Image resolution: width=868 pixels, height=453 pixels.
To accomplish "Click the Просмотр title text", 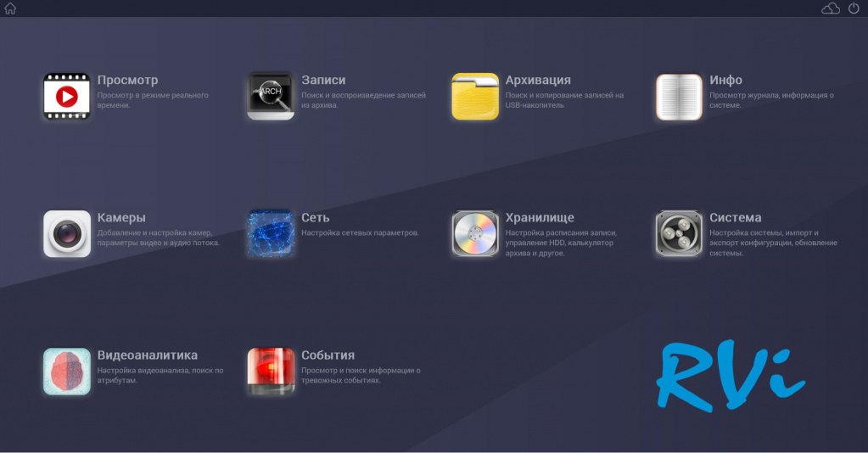I will (127, 81).
